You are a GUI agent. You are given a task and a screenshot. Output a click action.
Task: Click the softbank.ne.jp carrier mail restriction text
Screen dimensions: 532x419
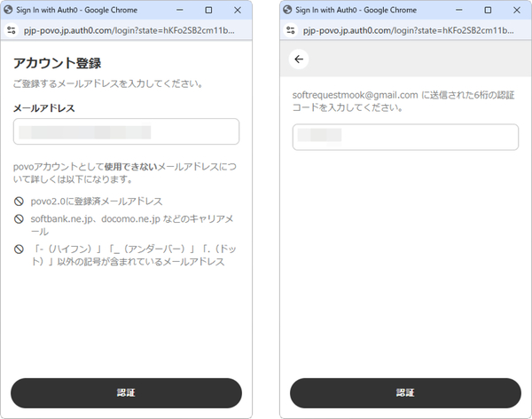[x=132, y=225]
